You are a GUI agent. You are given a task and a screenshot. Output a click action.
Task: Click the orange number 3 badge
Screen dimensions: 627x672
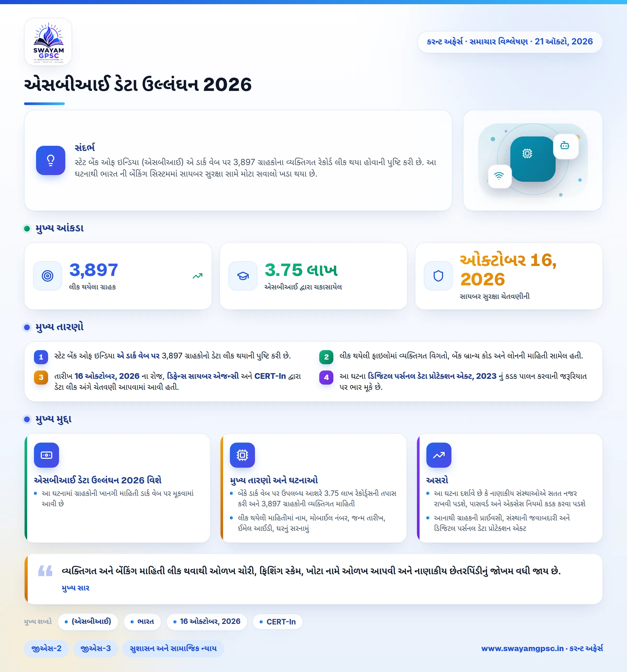[x=41, y=377]
